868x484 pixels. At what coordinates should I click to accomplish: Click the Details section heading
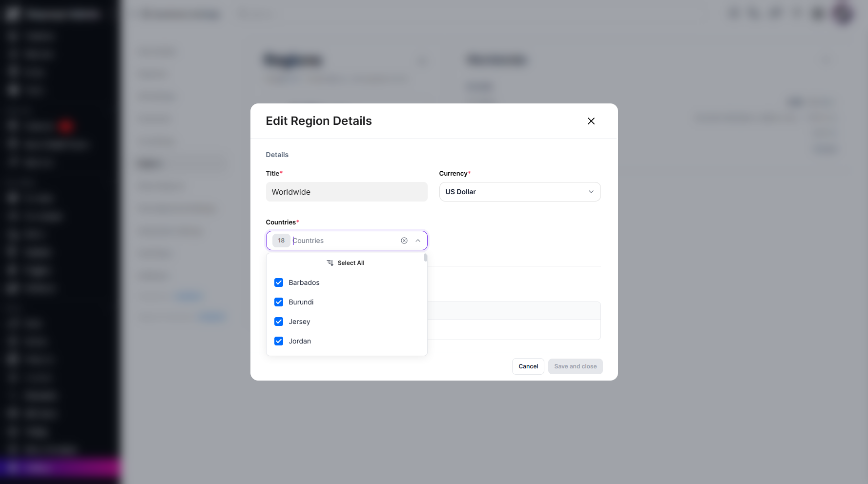[277, 155]
